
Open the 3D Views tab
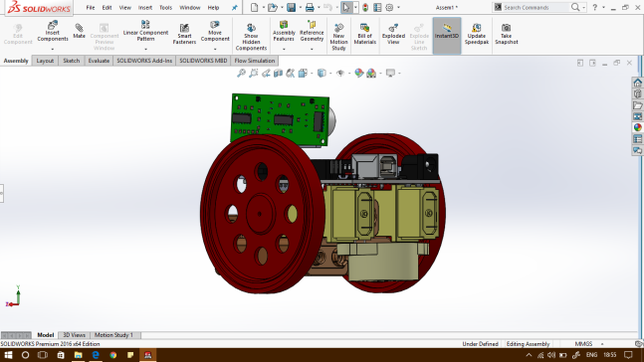(x=74, y=335)
